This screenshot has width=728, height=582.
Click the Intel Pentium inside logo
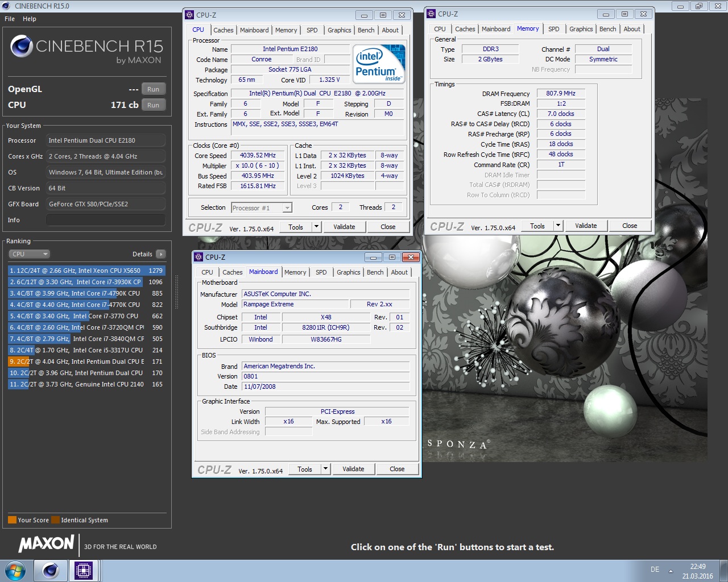point(379,63)
